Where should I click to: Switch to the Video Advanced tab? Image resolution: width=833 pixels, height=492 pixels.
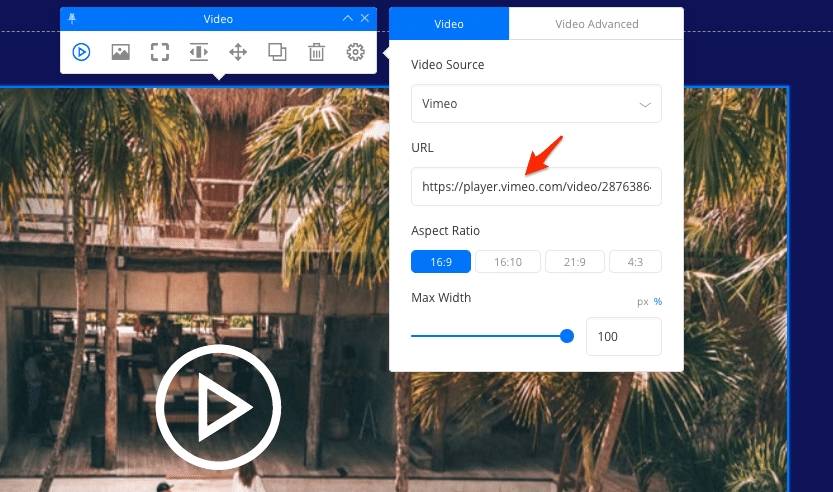[x=596, y=23]
